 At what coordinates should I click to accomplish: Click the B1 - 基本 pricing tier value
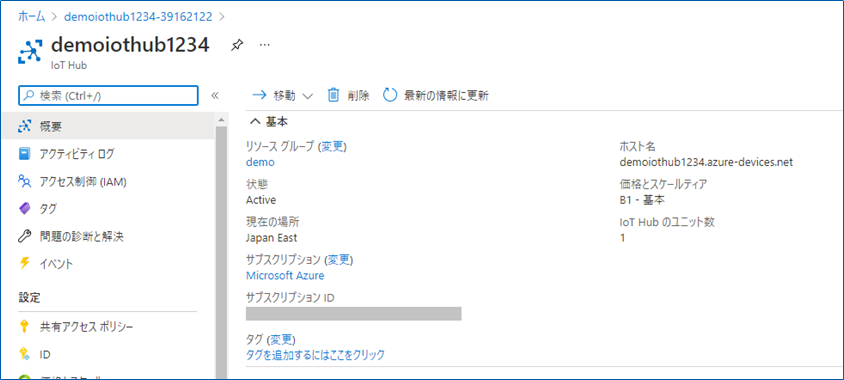coord(642,200)
